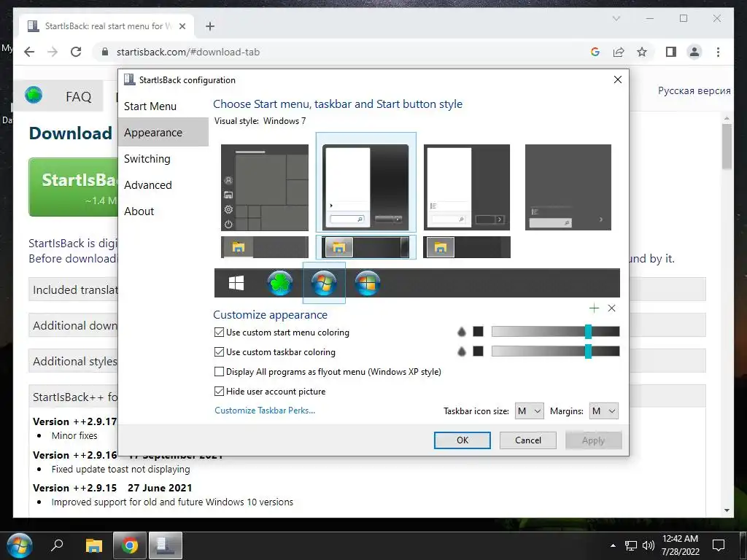This screenshot has width=747, height=560.
Task: Open a new Chrome tab
Action: (x=209, y=26)
